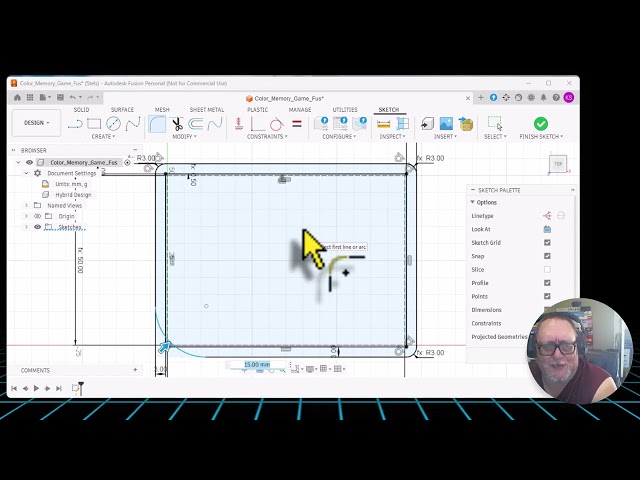Click the Horizontal/Vertical constraint icon

point(239,124)
